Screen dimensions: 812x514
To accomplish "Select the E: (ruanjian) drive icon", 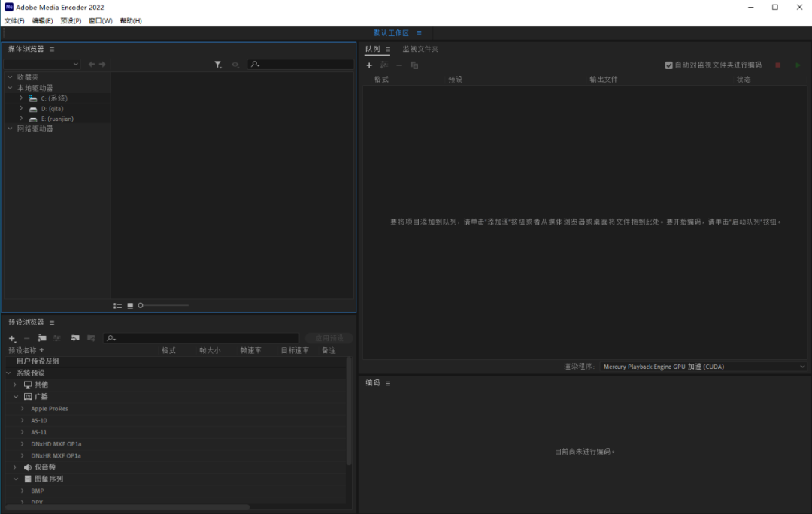I will (33, 119).
